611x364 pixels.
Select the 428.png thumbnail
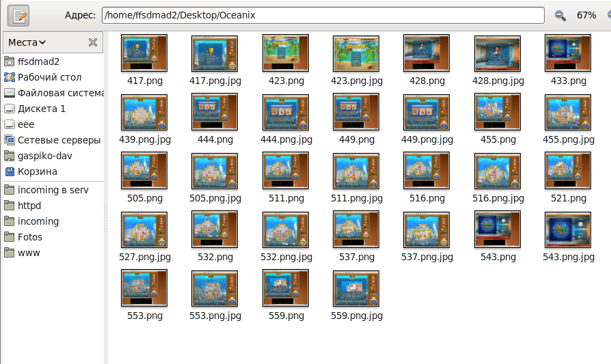point(426,53)
